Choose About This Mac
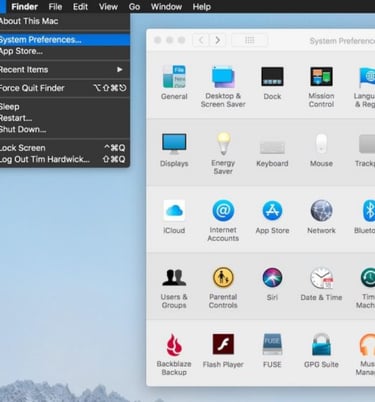 tap(65, 21)
